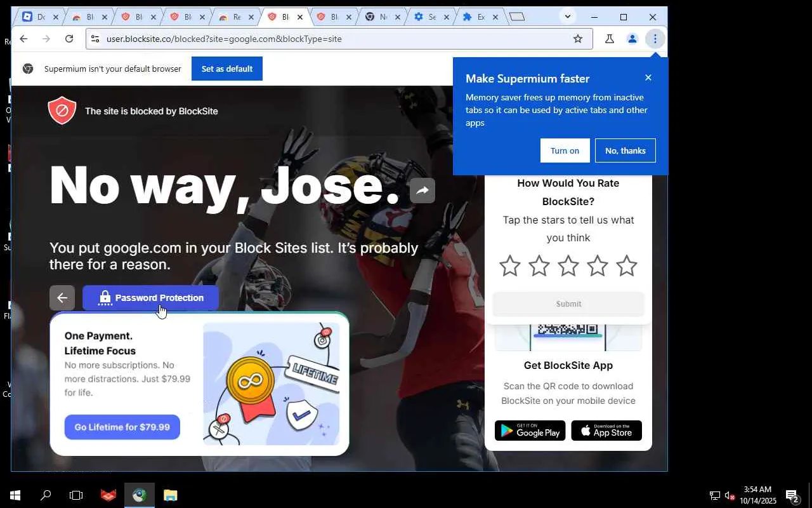Decline Memory saver with No, thanks
The image size is (812, 508).
click(625, 150)
